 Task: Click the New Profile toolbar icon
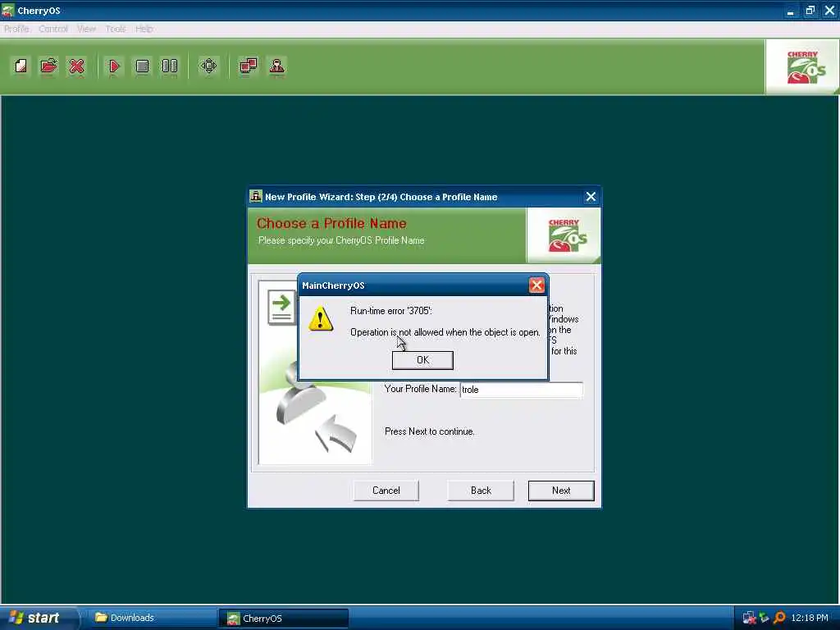pos(21,66)
